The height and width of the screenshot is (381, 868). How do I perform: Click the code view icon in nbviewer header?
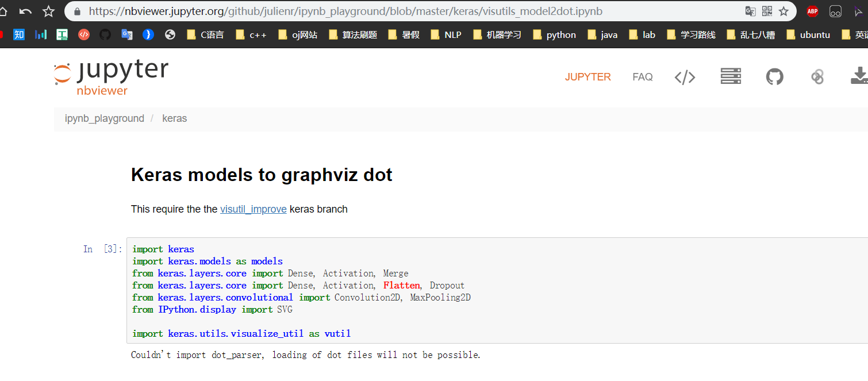pyautogui.click(x=685, y=77)
